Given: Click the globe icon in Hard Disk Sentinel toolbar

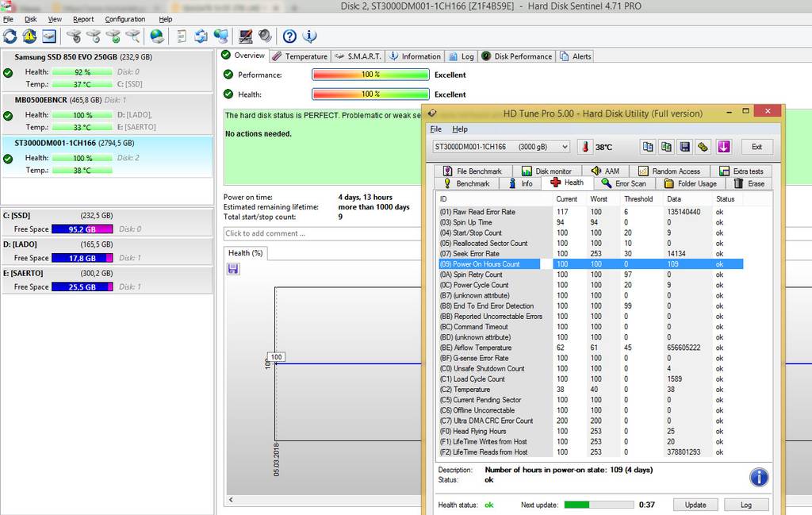Looking at the screenshot, I should coord(157,37).
